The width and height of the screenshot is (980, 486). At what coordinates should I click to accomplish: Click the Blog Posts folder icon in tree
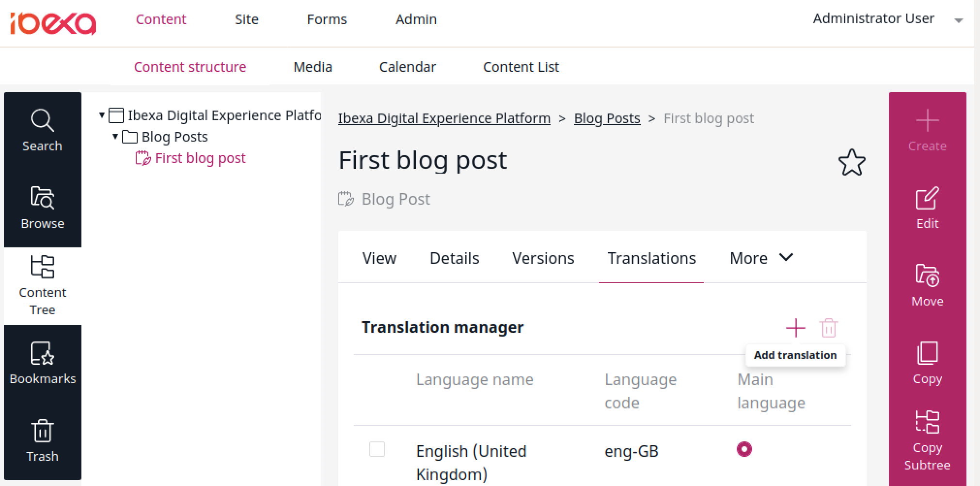(x=129, y=137)
